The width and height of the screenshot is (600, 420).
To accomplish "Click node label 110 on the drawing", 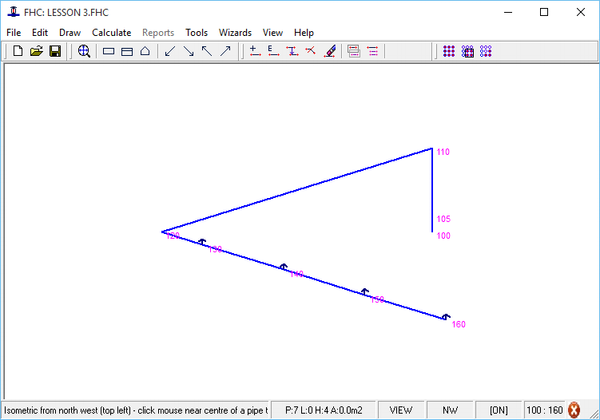I will [x=443, y=153].
